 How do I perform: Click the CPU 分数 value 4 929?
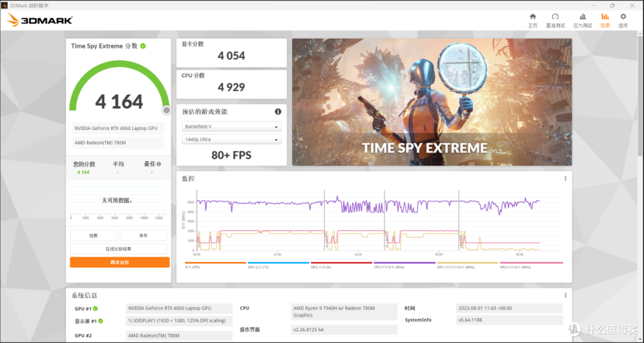(231, 88)
